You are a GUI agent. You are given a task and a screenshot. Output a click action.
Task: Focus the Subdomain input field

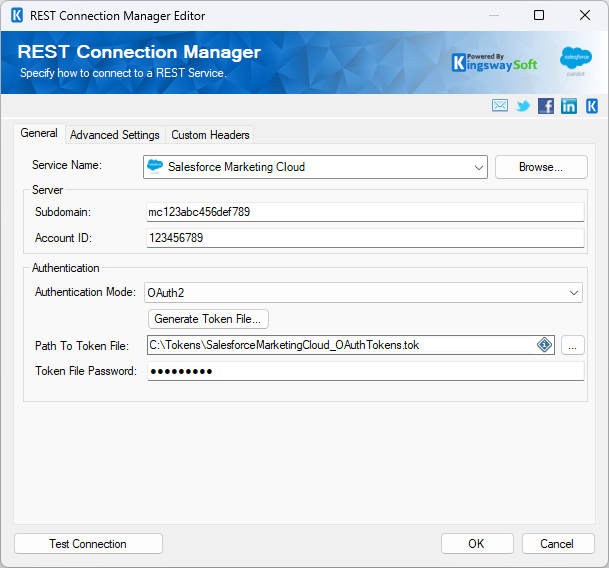(x=365, y=212)
